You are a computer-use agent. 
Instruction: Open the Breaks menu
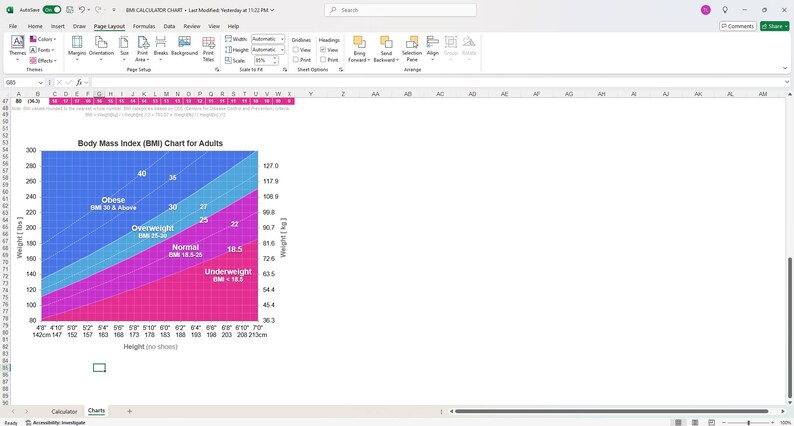tap(161, 48)
